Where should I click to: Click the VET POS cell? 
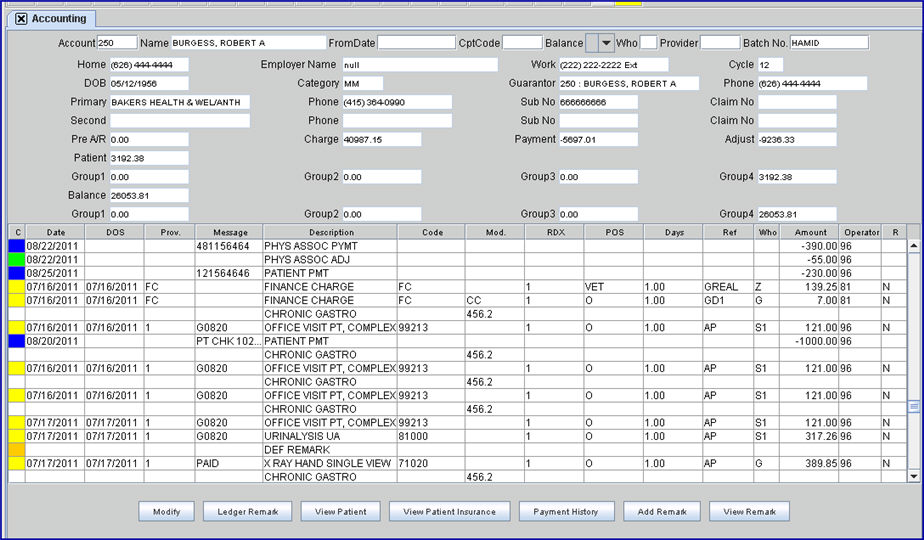[613, 287]
